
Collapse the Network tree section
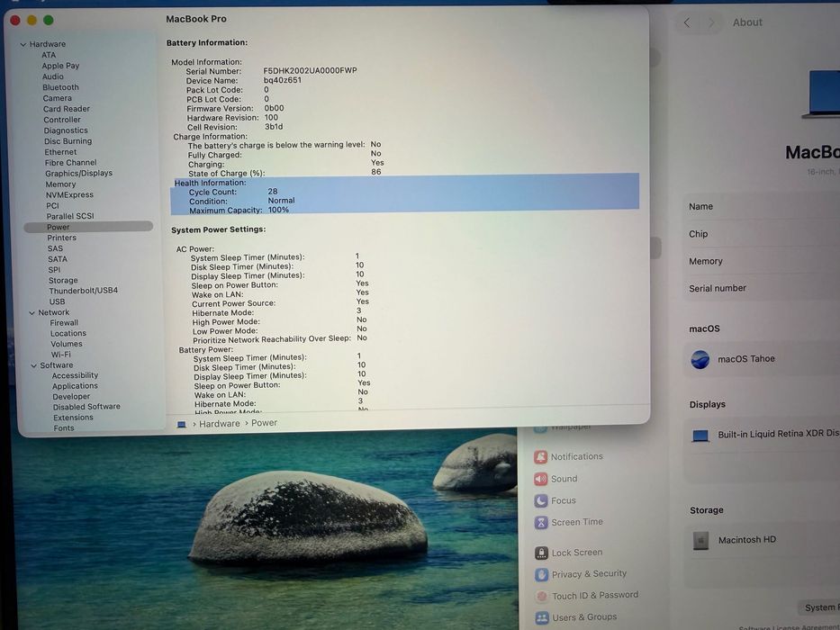32,313
